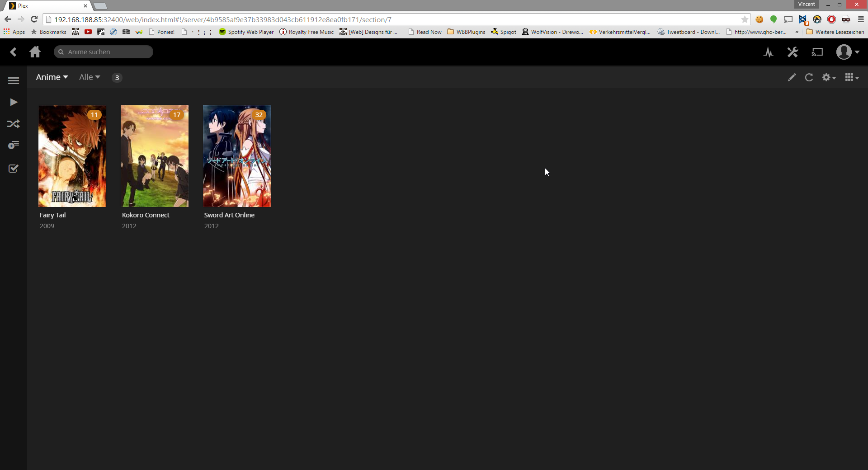Screen dimensions: 868x470
Task: Click the cast to device icon
Action: click(x=817, y=52)
